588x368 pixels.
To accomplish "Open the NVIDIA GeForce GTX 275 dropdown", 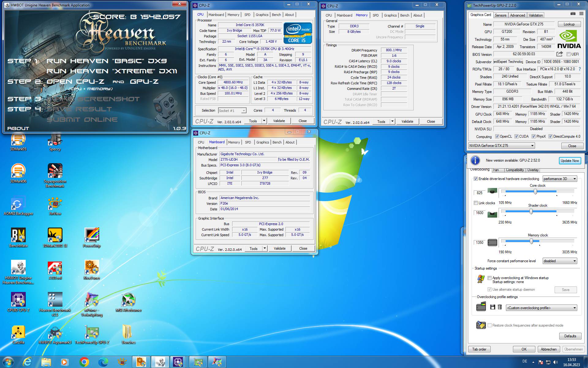I will [x=501, y=146].
